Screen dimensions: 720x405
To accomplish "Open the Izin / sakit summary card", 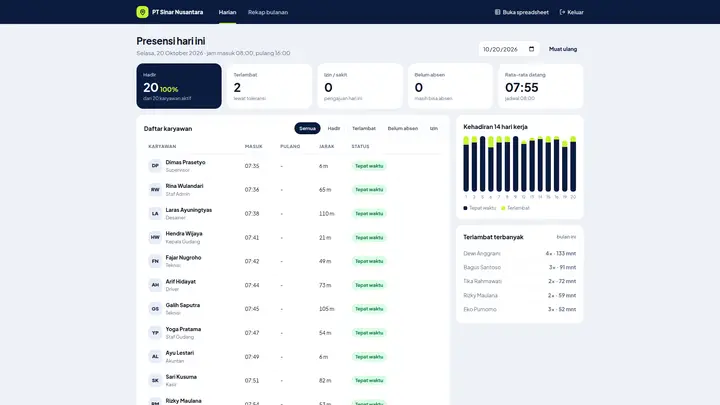I will point(360,86).
